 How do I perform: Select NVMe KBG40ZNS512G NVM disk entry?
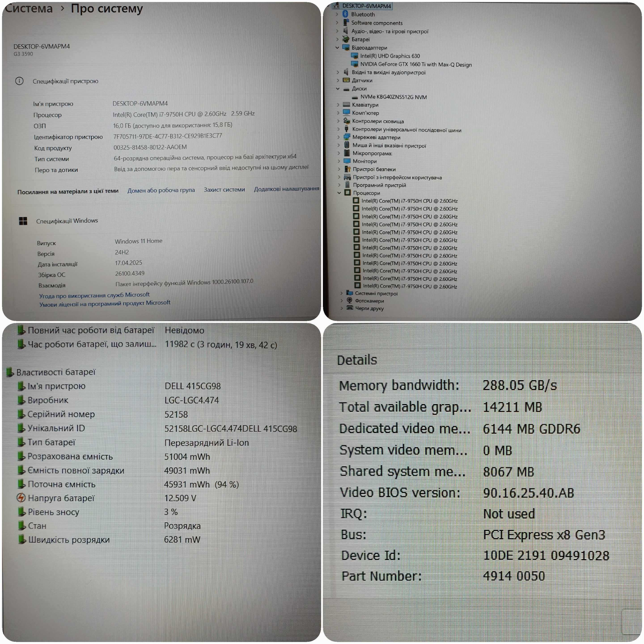click(393, 97)
